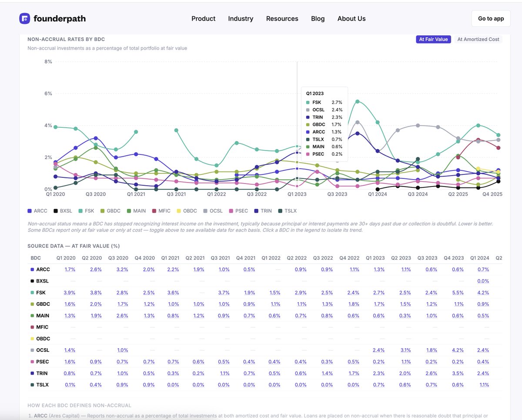Isolate FSK in the chart legend
This screenshot has width=522, height=420.
pos(87,211)
